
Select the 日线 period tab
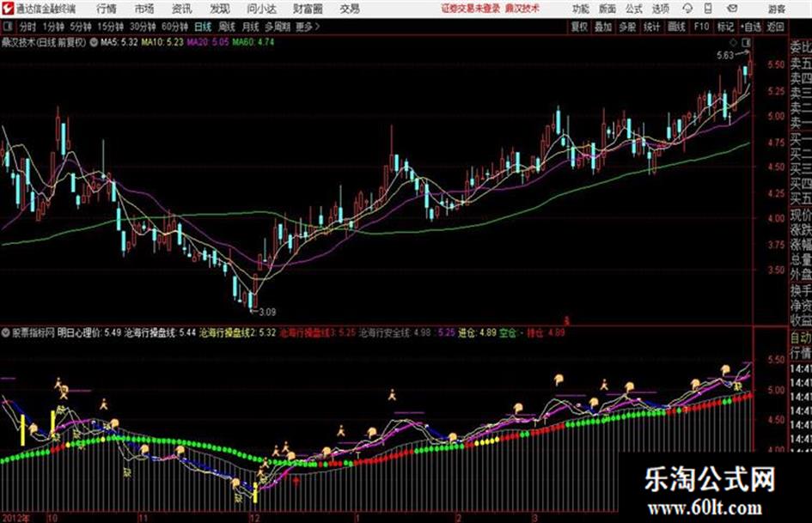[203, 27]
